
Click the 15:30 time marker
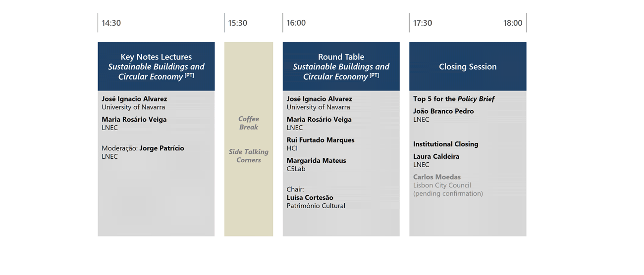238,23
